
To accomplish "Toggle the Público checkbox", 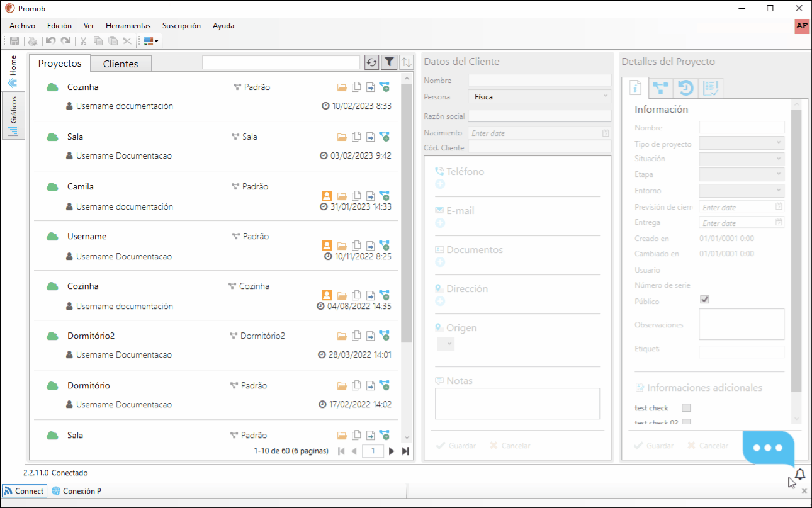I will (x=704, y=300).
